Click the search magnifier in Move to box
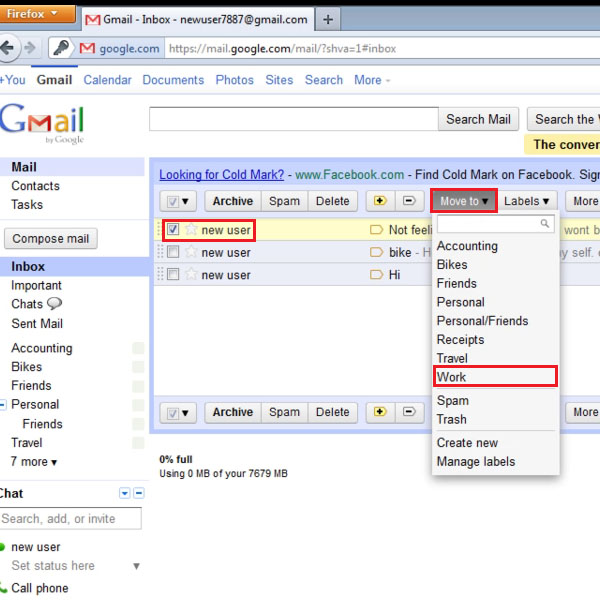600x600 pixels. (545, 223)
